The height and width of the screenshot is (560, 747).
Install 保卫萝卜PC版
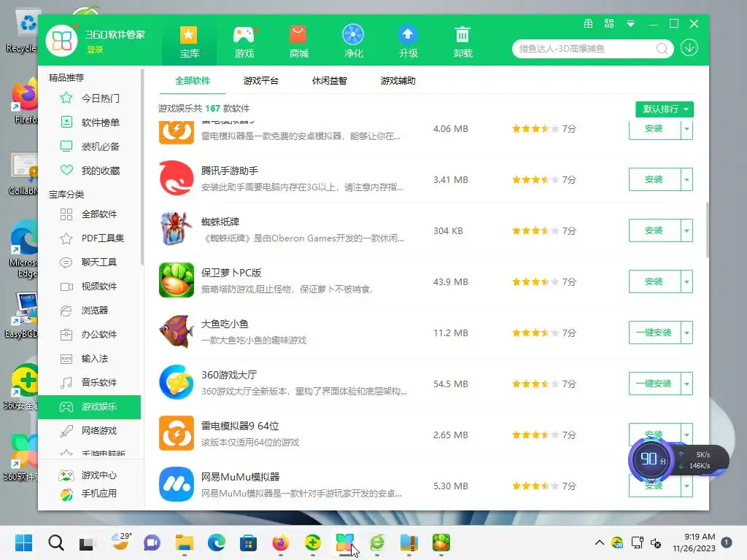coord(654,281)
